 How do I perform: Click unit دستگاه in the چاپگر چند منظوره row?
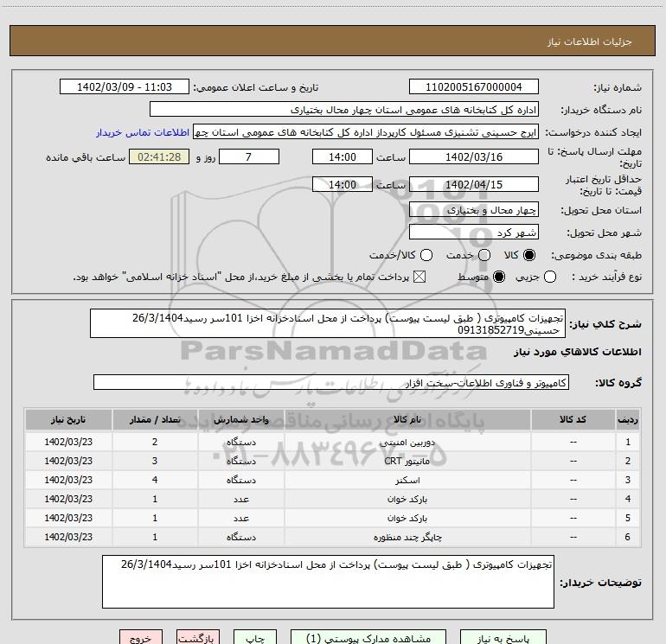[240, 537]
